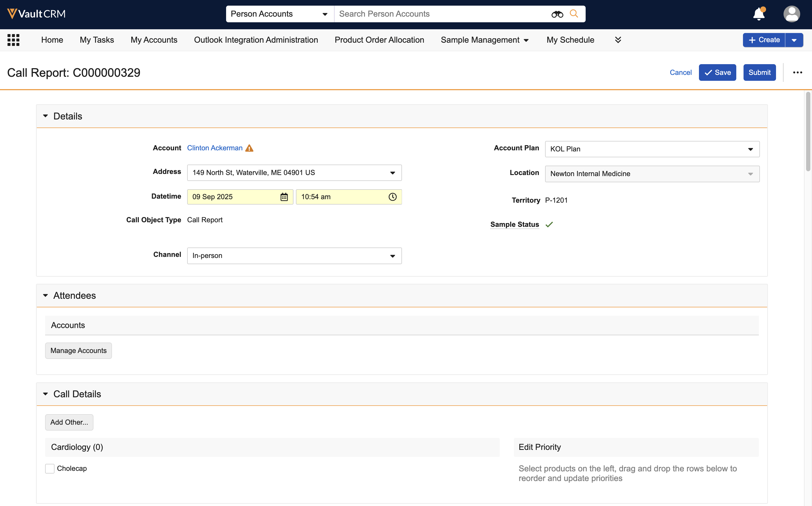The width and height of the screenshot is (812, 506).
Task: Go to the My Accounts tab
Action: [154, 40]
